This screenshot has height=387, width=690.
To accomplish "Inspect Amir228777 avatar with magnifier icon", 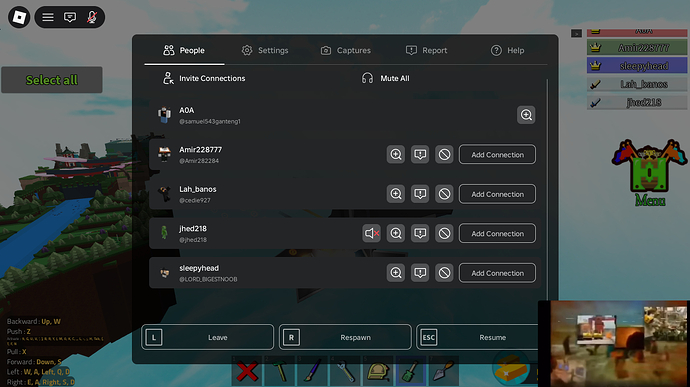I will 396,155.
